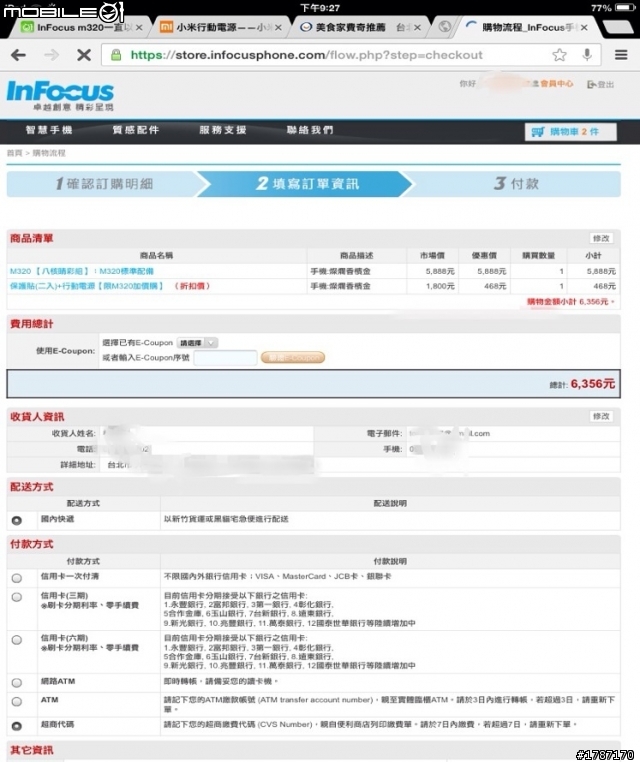640x763 pixels.
Task: Open 質感配件 navigation menu
Action: pyautogui.click(x=136, y=130)
